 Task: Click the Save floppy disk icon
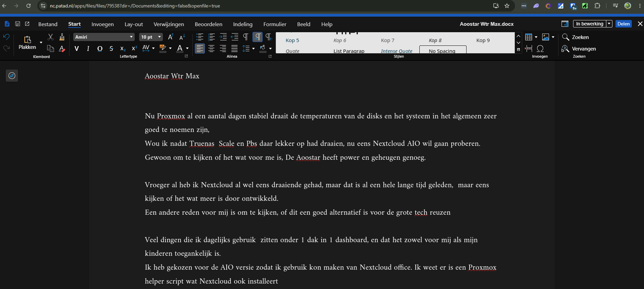(18, 24)
